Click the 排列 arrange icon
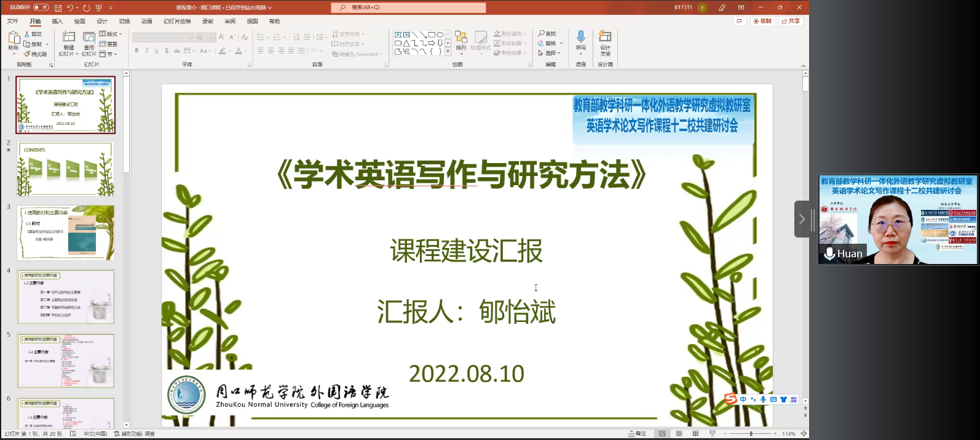The width and height of the screenshot is (980, 440). pyautogui.click(x=461, y=42)
